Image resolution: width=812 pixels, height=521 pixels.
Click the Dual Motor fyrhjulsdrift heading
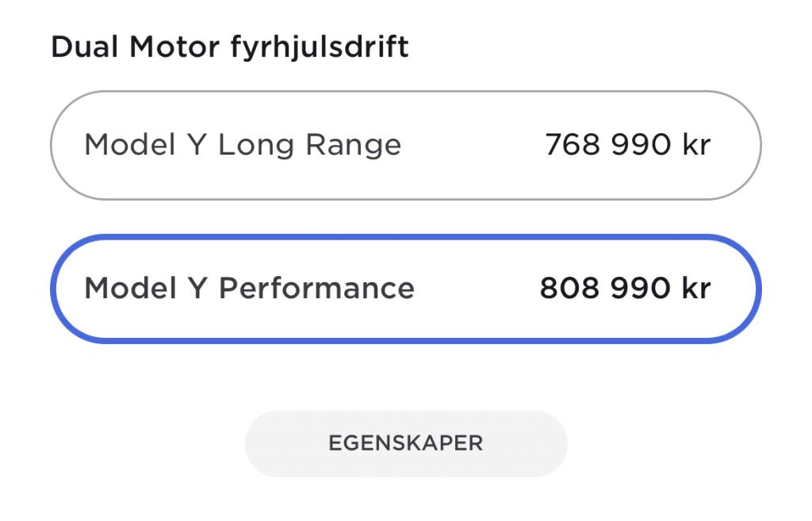(230, 48)
